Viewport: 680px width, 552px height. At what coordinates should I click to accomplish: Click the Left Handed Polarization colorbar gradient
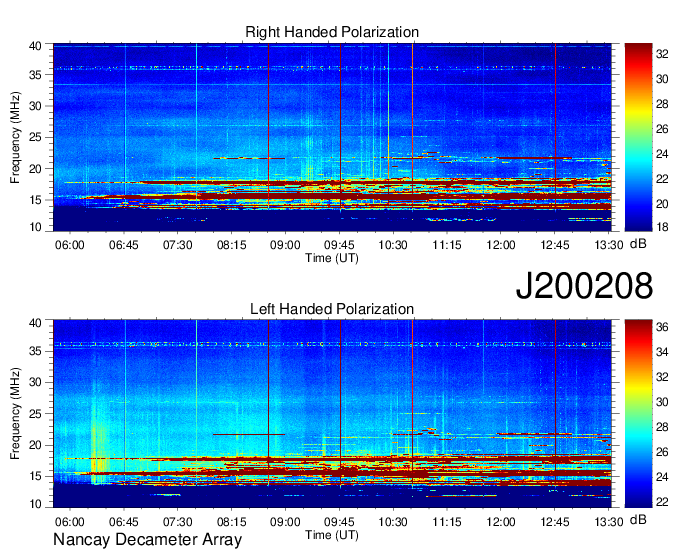(x=638, y=414)
